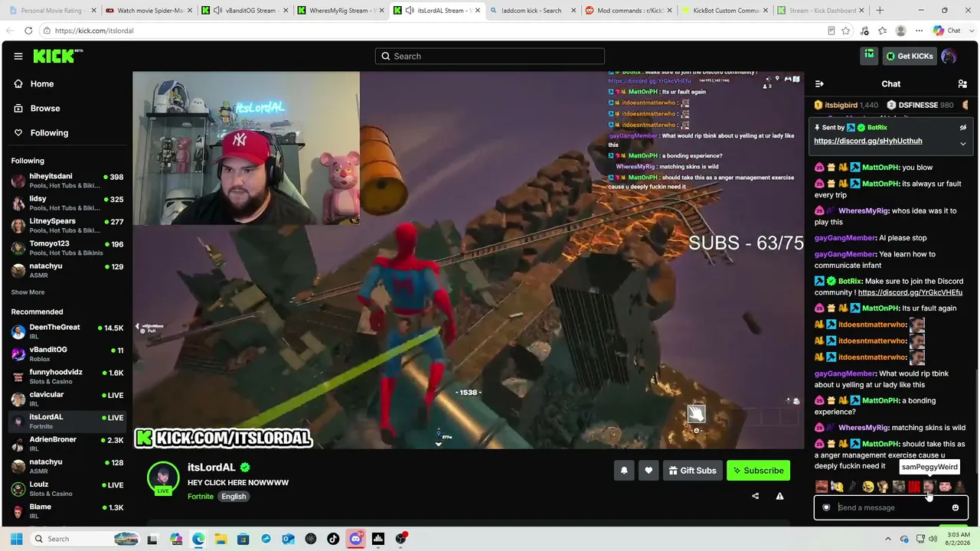This screenshot has width=980, height=551.
Task: Open DeenTheGreat's recommended channel
Action: pyautogui.click(x=67, y=331)
